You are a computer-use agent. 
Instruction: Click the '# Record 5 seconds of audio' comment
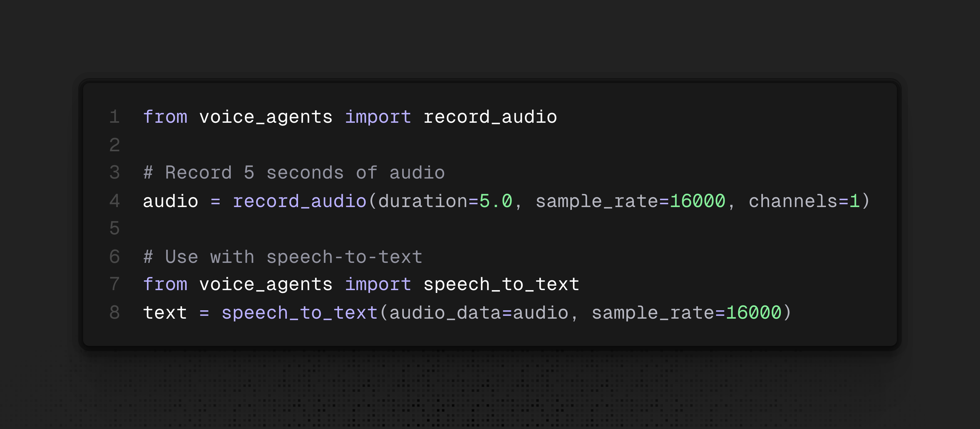294,173
